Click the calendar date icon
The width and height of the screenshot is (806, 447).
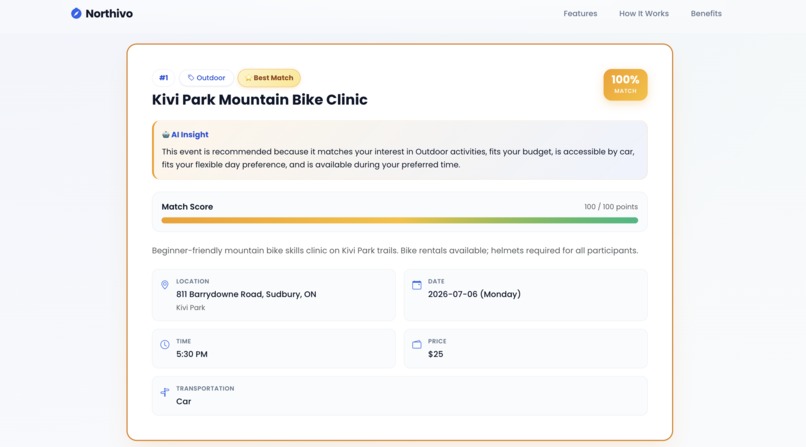tap(417, 285)
